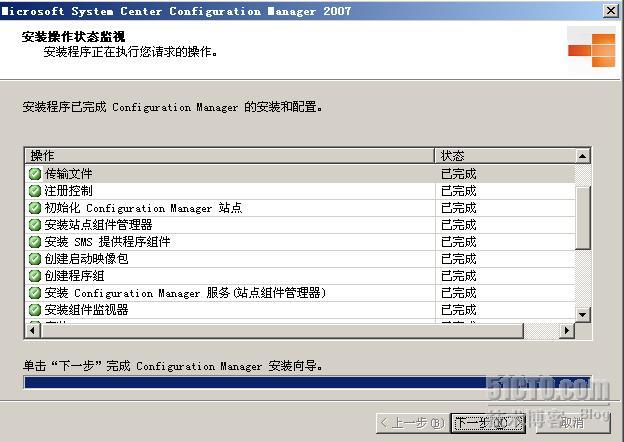Select the 安装 SMS 提供程序组件 row
624x442 pixels.
[107, 242]
